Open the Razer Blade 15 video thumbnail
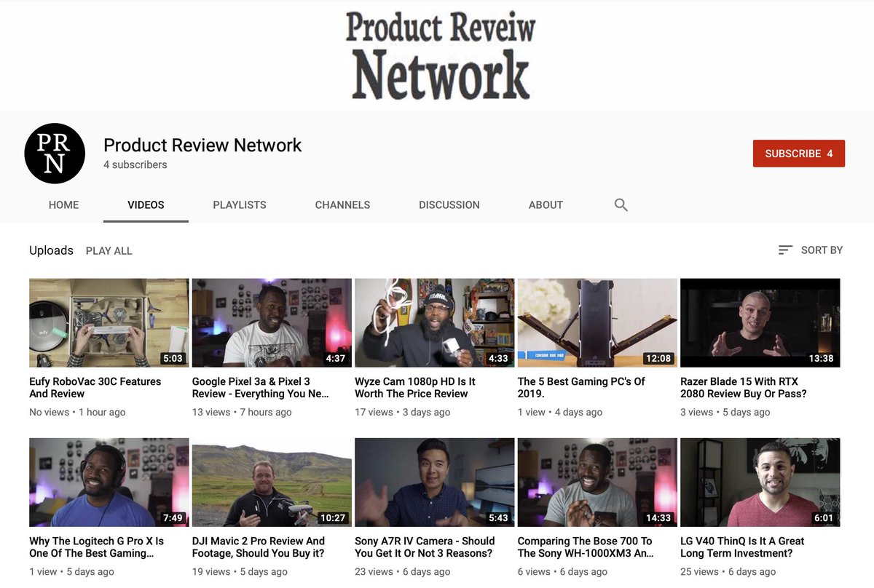The image size is (874, 588). (x=760, y=322)
